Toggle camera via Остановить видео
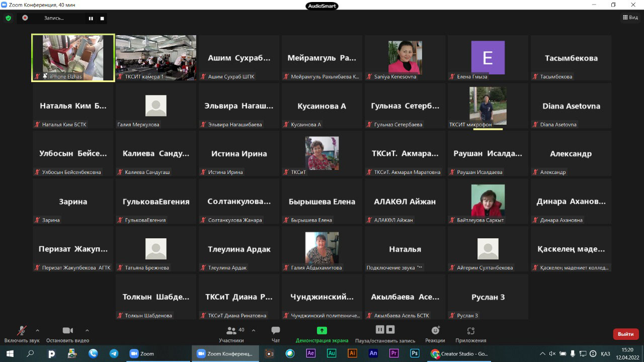This screenshot has height=362, width=644. [x=67, y=334]
